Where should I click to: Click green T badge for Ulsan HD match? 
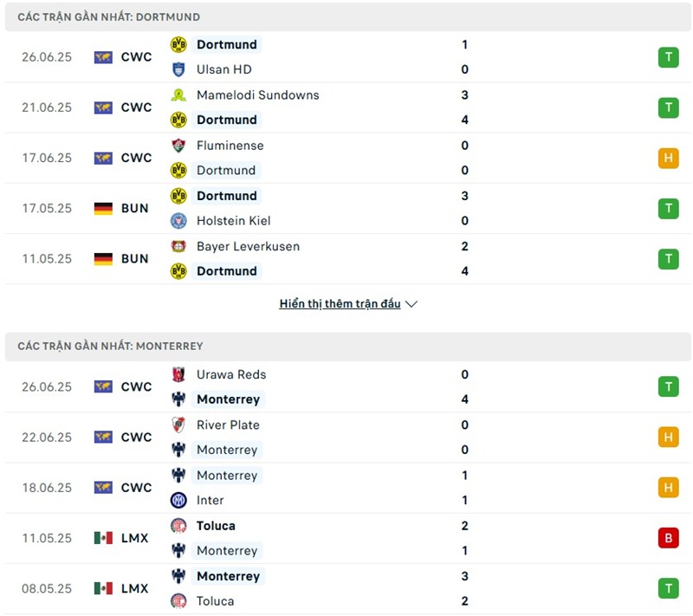point(668,57)
